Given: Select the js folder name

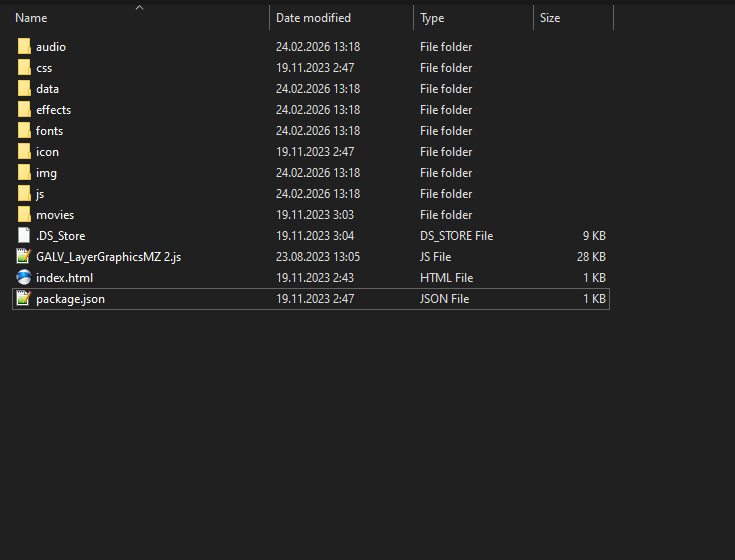Looking at the screenshot, I should click(40, 194).
